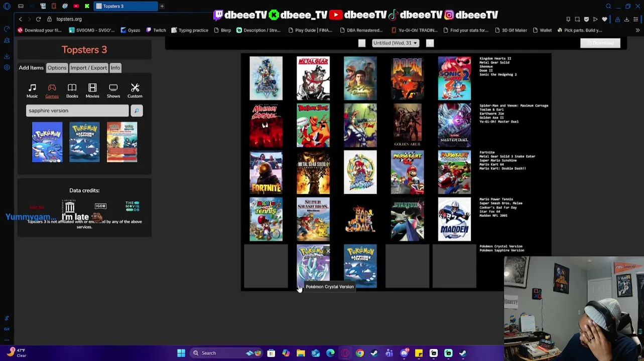Open the Blerp bookmark
The height and width of the screenshot is (361, 644).
pos(222,30)
